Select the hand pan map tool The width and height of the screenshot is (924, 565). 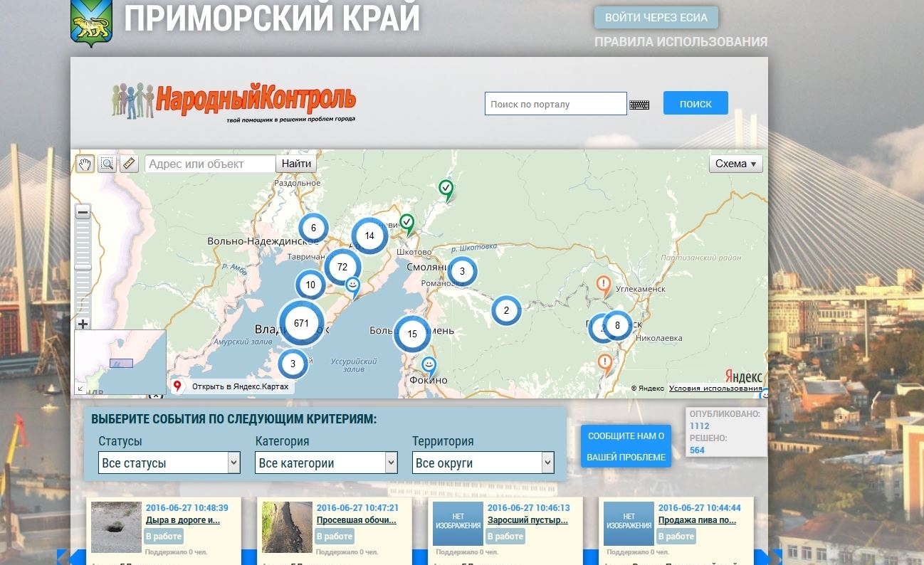click(x=85, y=164)
